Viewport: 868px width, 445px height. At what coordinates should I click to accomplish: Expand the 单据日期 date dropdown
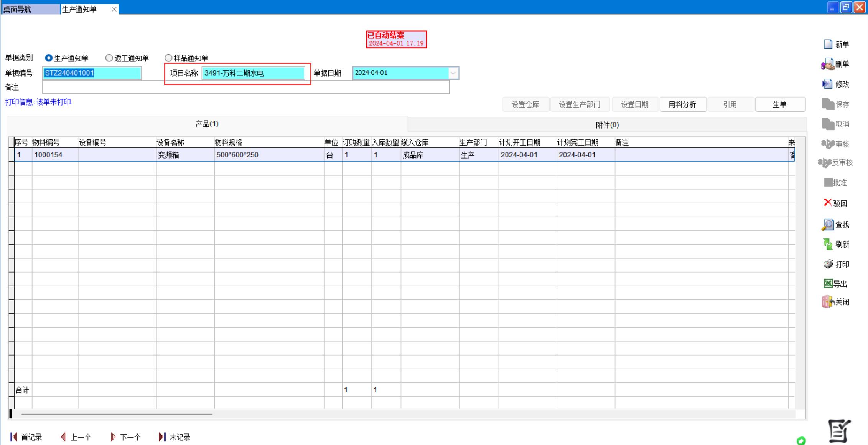pos(453,73)
